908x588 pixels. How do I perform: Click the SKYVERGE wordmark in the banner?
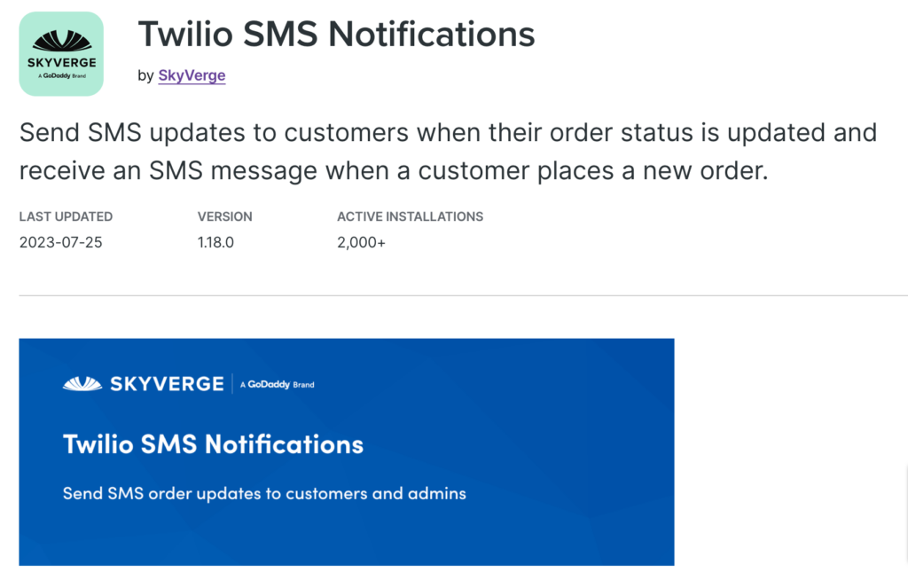(167, 384)
